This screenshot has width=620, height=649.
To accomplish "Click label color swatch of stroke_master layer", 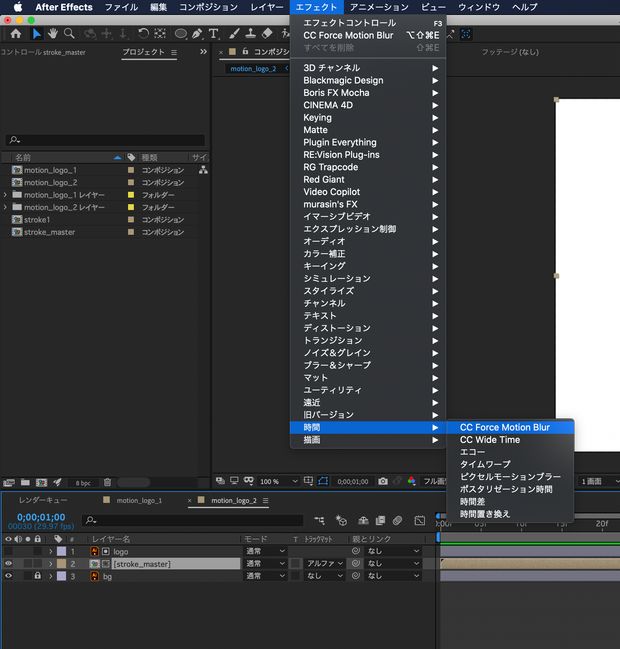I will [x=61, y=563].
